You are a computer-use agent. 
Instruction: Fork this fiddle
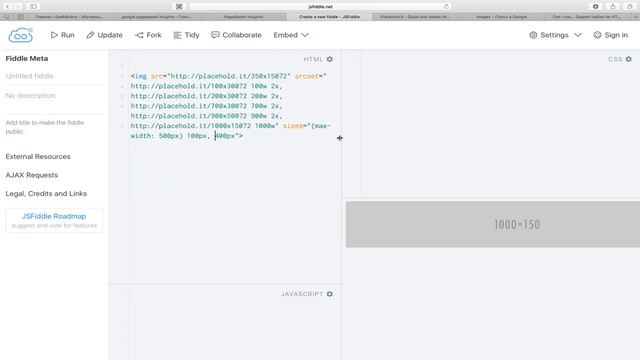[x=148, y=35]
